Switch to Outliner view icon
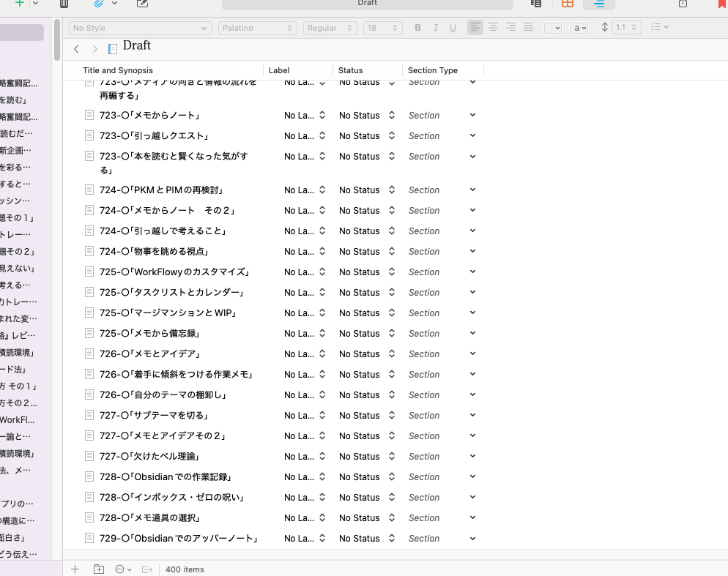 (x=599, y=4)
